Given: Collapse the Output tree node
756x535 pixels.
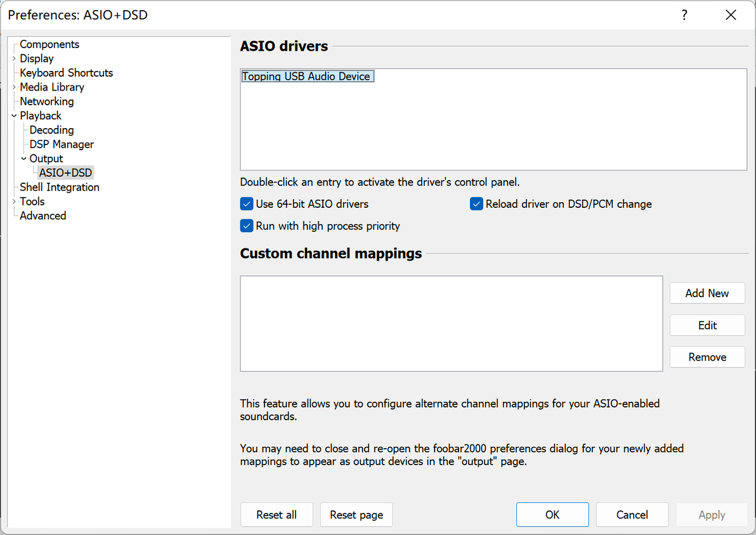Looking at the screenshot, I should tap(24, 158).
